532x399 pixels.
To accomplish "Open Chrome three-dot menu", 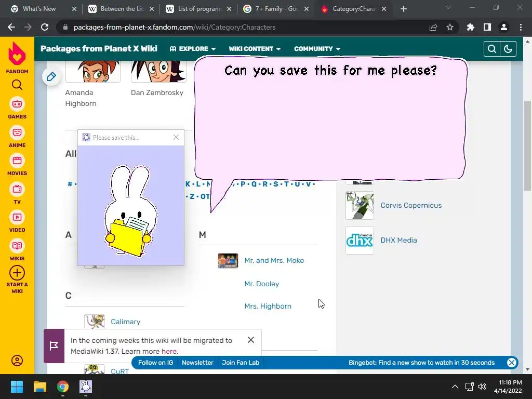I will pos(521,27).
